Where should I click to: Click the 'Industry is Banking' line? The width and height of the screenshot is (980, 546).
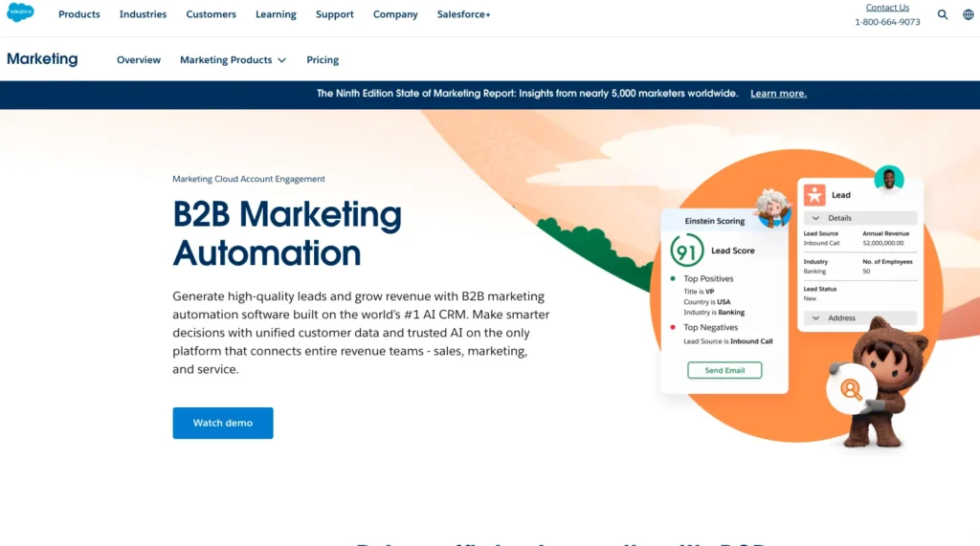click(714, 313)
